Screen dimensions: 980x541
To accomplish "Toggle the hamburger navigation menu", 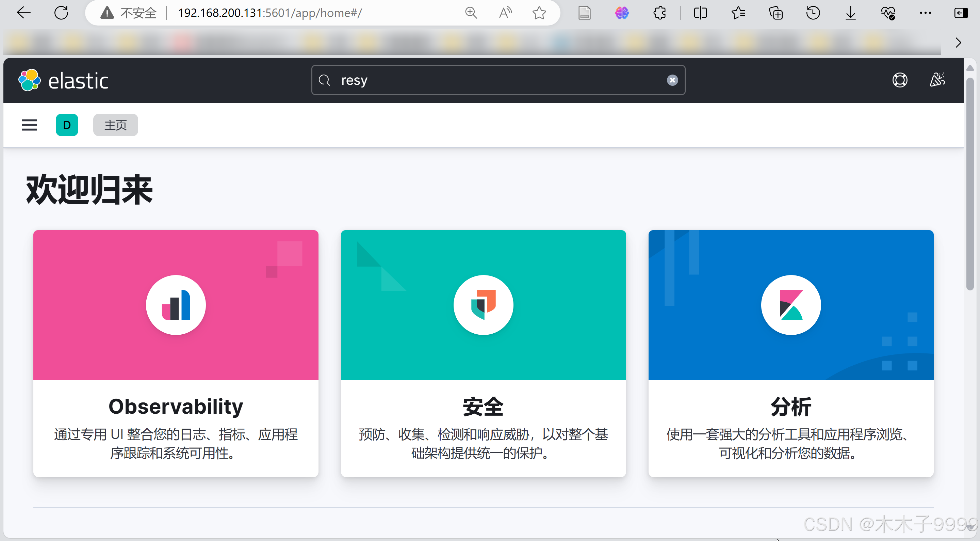I will click(29, 125).
